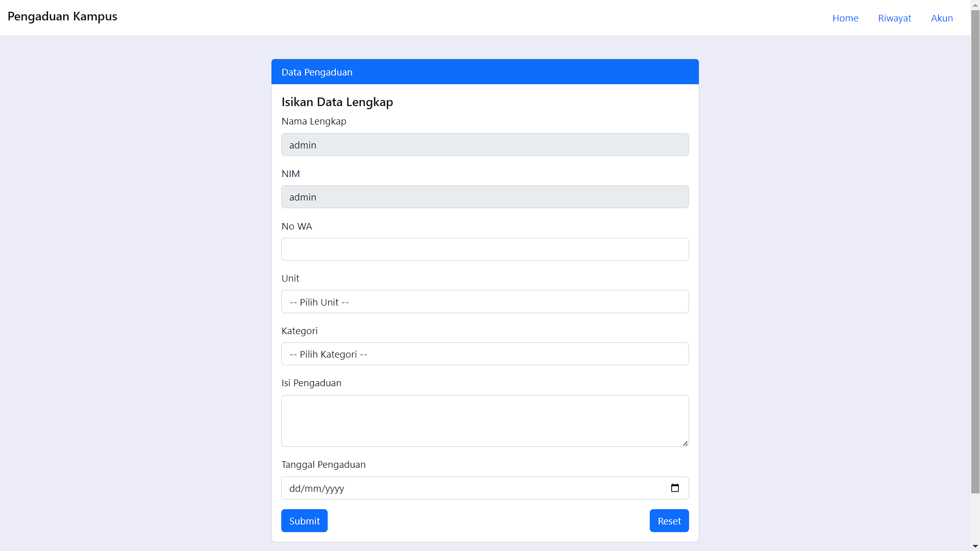Click the textarea resize handle
Screen dimensions: 980x551
[x=685, y=443]
